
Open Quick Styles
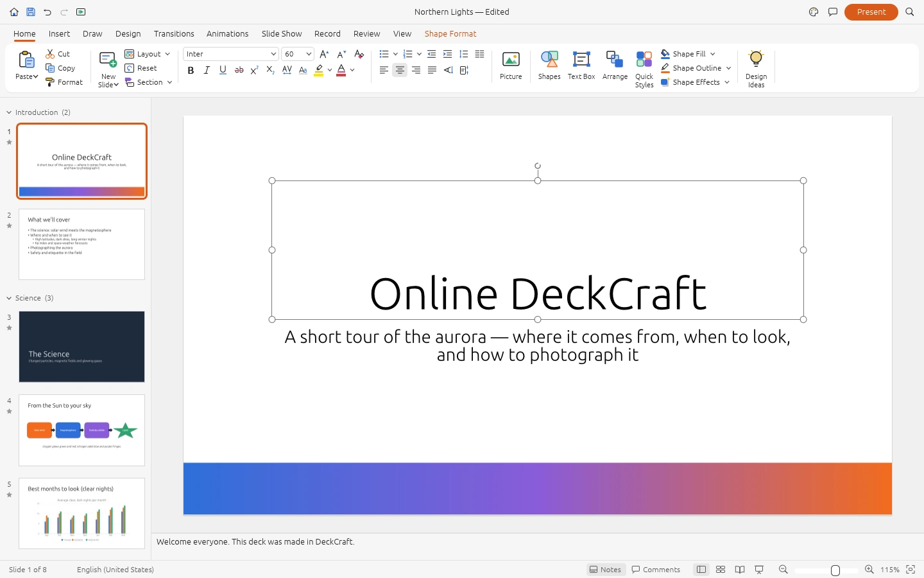[x=644, y=69]
